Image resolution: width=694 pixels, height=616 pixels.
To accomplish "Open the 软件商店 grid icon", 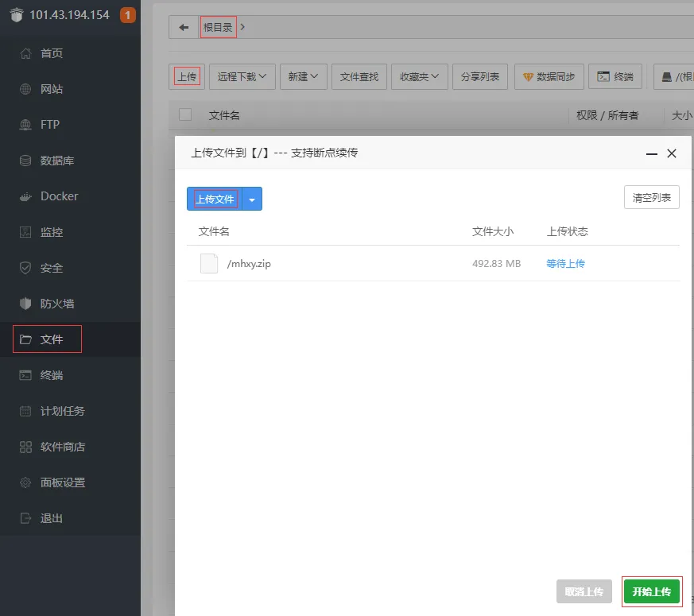I will pos(25,447).
